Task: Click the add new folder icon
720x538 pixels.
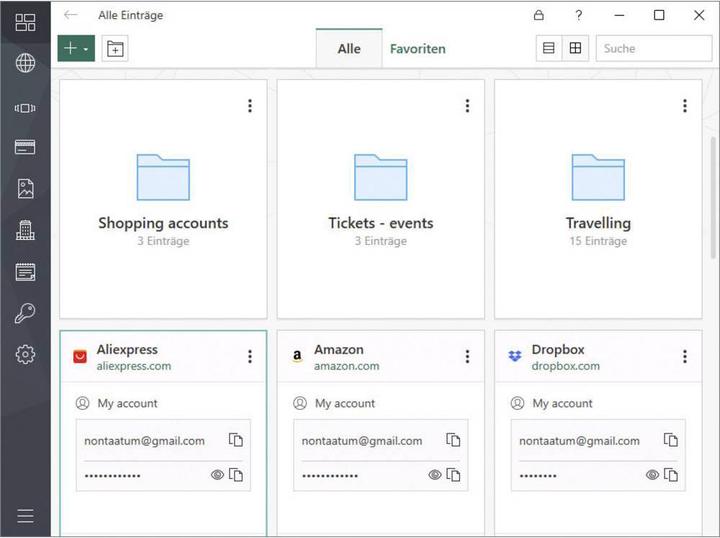Action: click(x=115, y=49)
